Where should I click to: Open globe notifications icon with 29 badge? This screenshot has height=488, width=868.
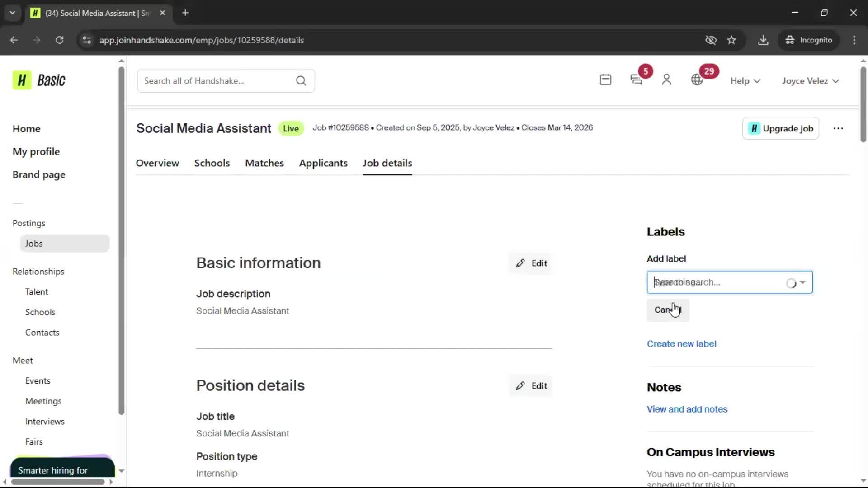[x=697, y=80]
